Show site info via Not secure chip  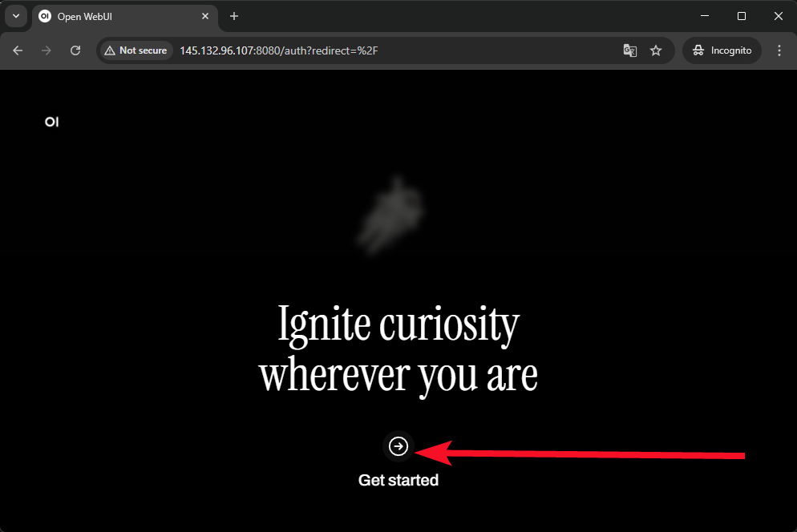[136, 50]
